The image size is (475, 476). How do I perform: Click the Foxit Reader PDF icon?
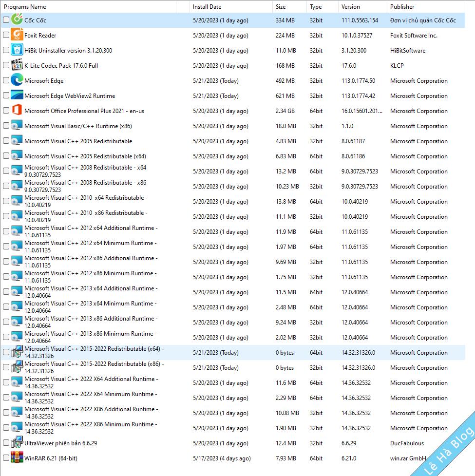point(17,34)
